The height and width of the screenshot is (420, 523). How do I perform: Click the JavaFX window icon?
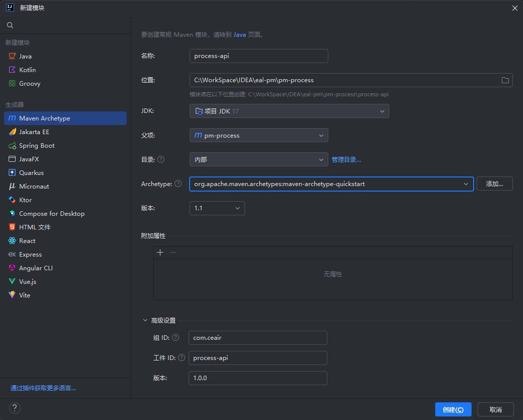click(x=12, y=159)
